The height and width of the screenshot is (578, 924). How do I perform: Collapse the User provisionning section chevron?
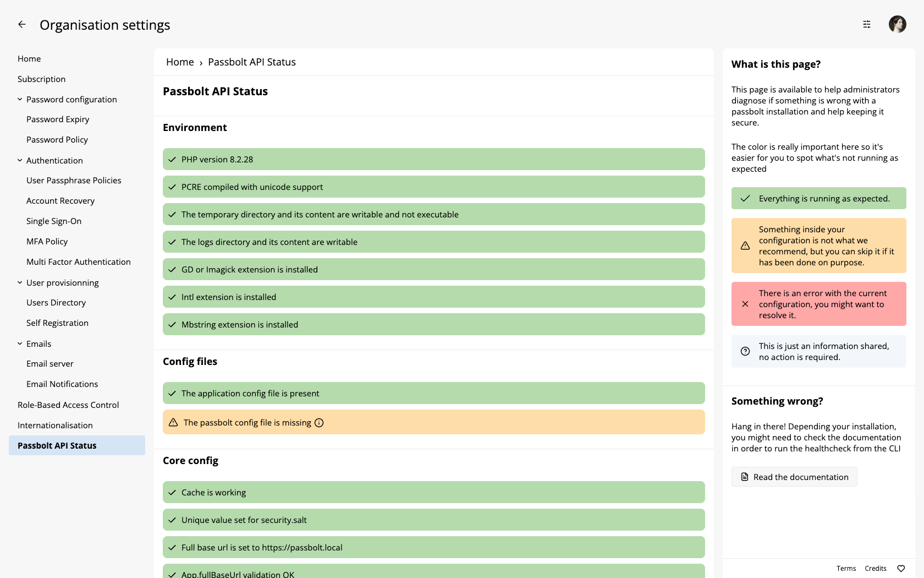coord(20,283)
